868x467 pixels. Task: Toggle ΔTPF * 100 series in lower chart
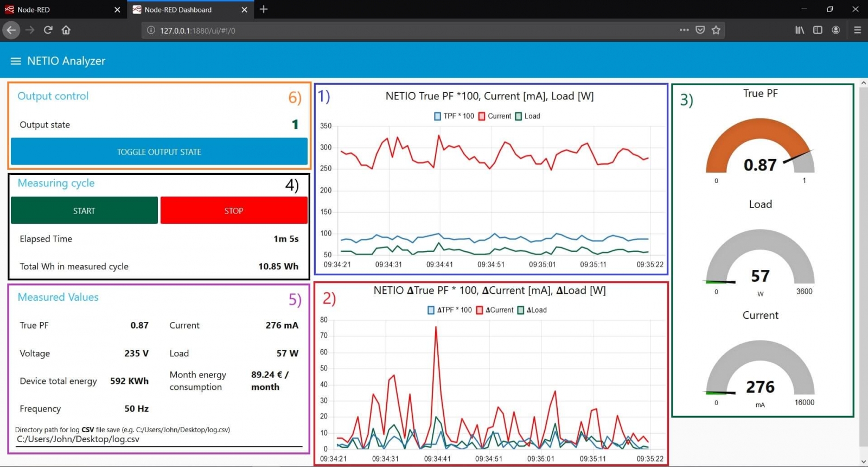(449, 310)
